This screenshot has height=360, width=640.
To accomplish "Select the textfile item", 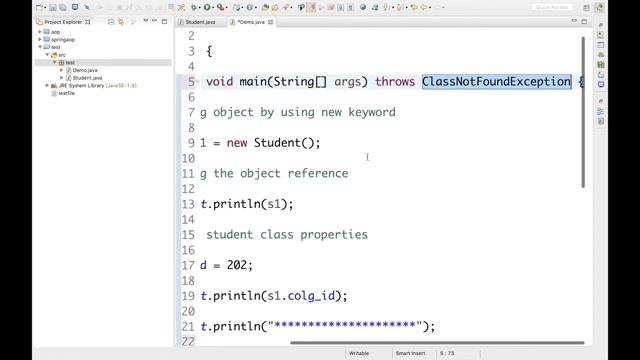I will tap(67, 93).
